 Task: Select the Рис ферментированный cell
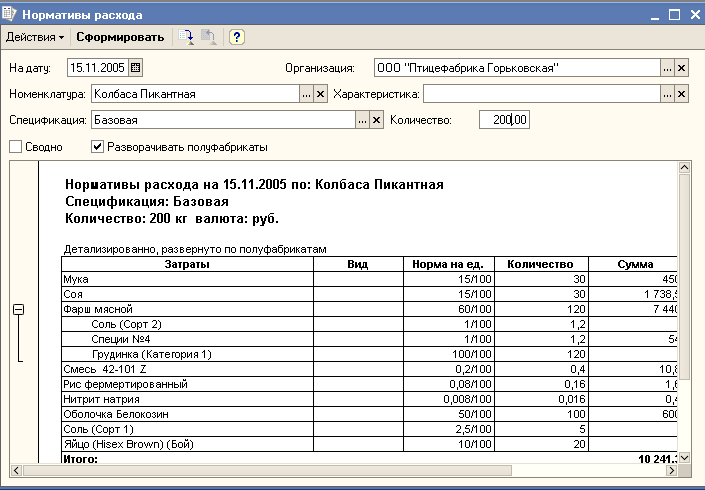click(187, 384)
